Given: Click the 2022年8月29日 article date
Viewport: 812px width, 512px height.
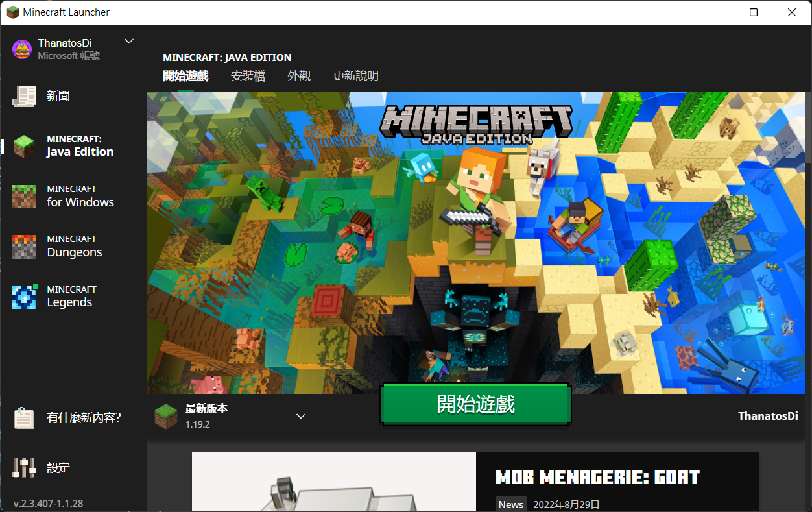Looking at the screenshot, I should point(566,504).
